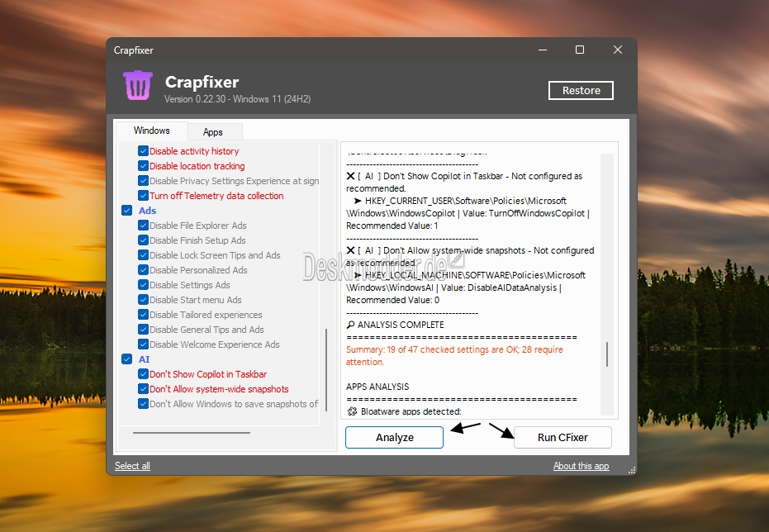The height and width of the screenshot is (532, 769).
Task: Click the gear icon before Bloatware apps detected
Action: click(352, 411)
